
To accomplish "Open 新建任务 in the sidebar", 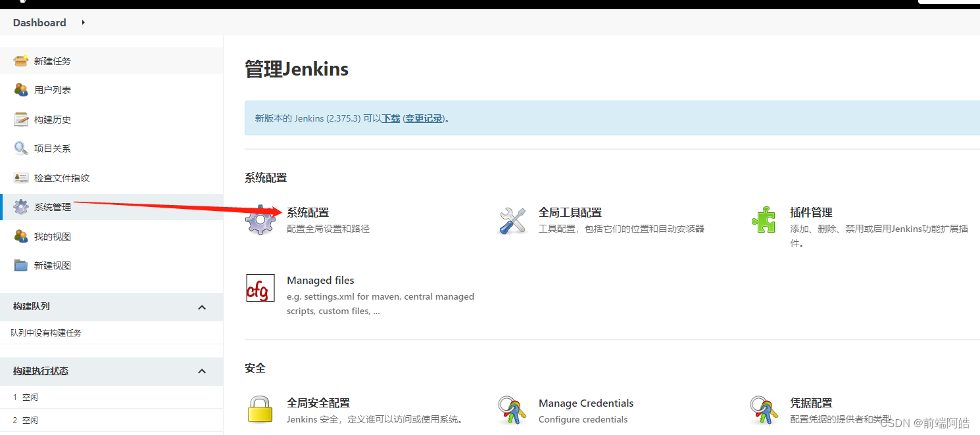I will [x=53, y=61].
